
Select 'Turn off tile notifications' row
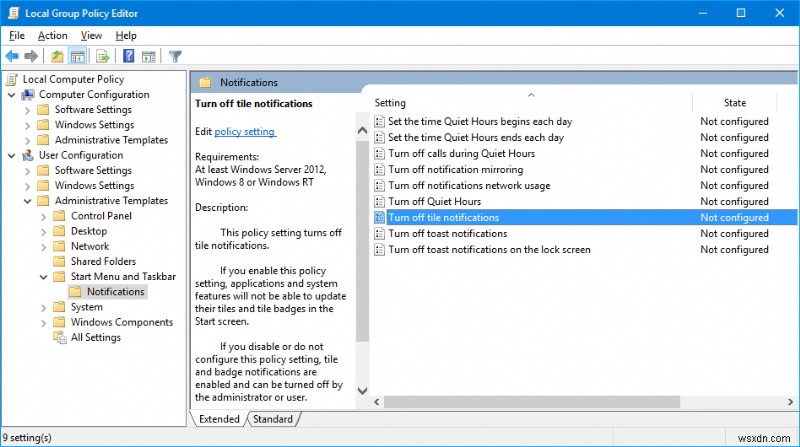coord(585,217)
